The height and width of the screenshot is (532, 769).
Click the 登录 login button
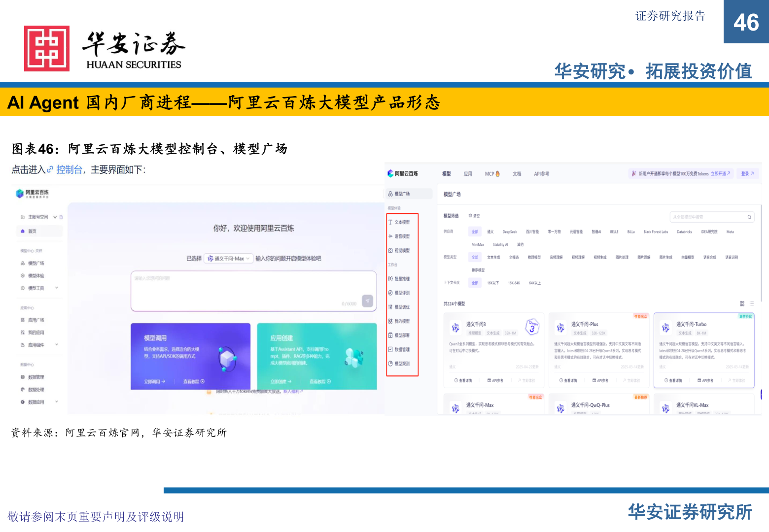[x=747, y=173]
